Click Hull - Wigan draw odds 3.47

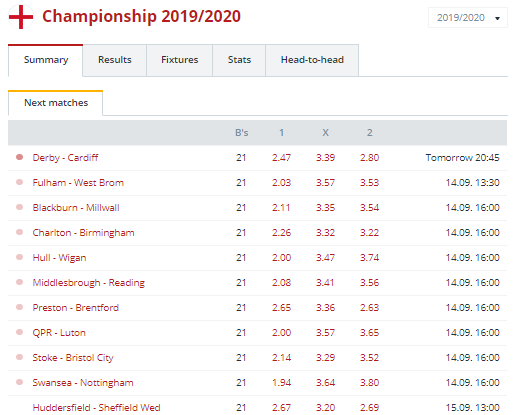click(325, 258)
